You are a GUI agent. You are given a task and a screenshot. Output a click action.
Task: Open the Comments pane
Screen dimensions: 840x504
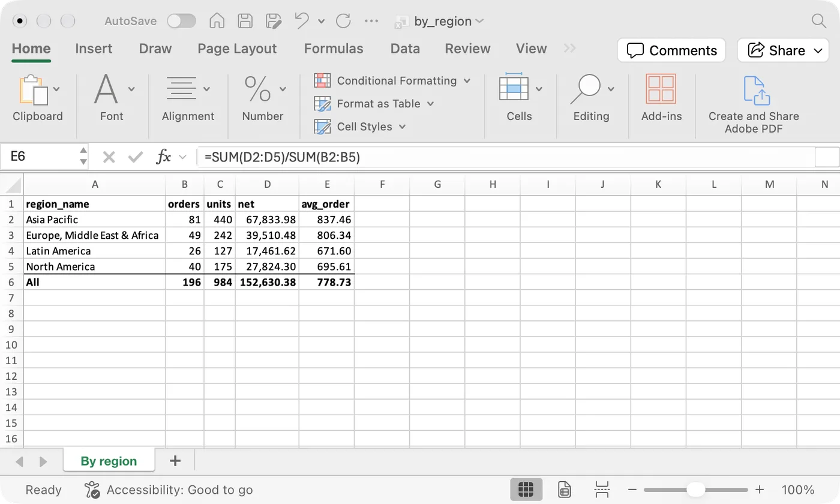[671, 50]
